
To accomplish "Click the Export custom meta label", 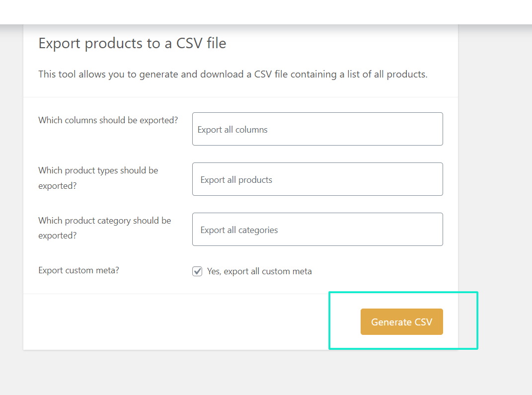I will [x=78, y=270].
